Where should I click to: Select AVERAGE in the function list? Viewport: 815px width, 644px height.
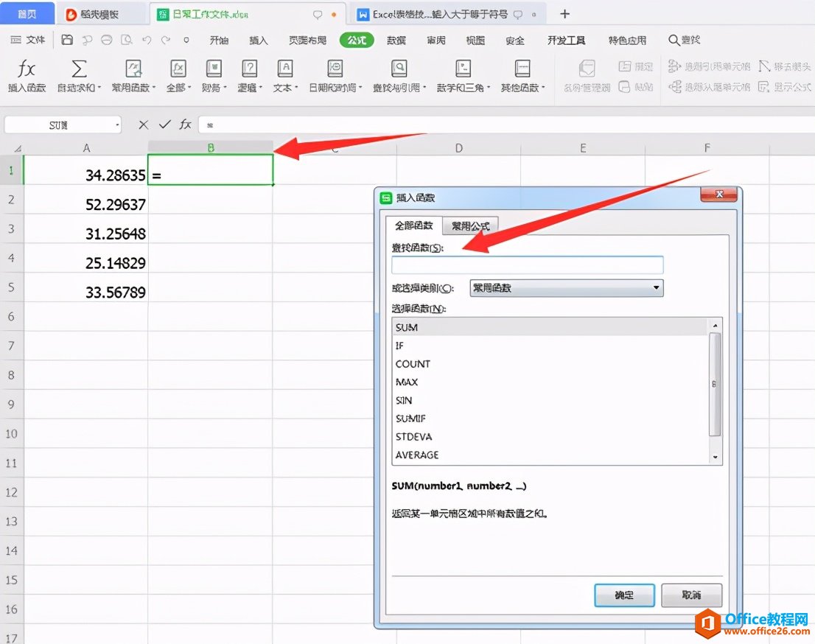551,455
